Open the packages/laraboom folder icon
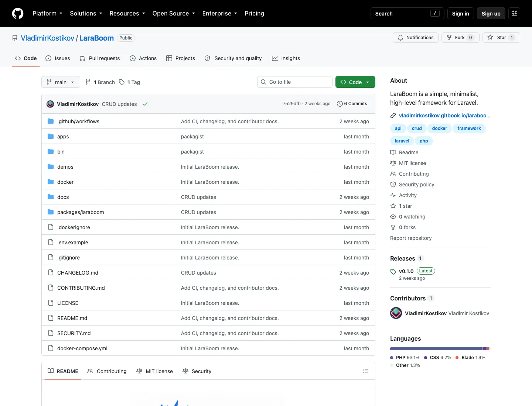 pos(51,212)
